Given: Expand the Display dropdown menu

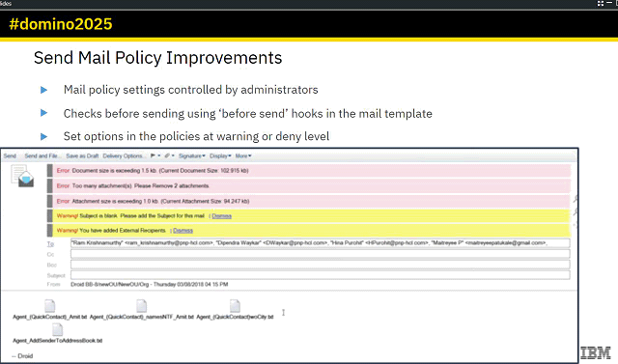Looking at the screenshot, I should [x=220, y=156].
